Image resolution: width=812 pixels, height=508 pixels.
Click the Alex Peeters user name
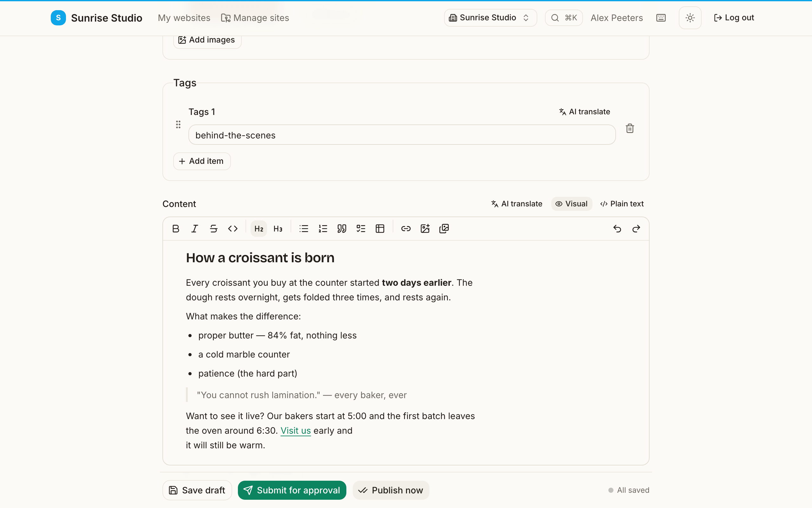coord(616,18)
